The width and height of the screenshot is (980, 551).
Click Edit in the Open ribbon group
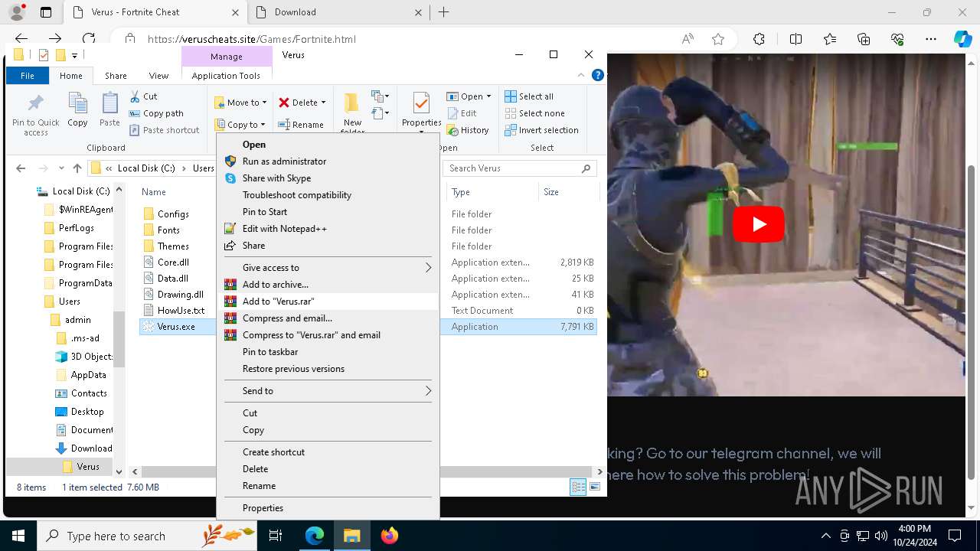click(x=462, y=113)
